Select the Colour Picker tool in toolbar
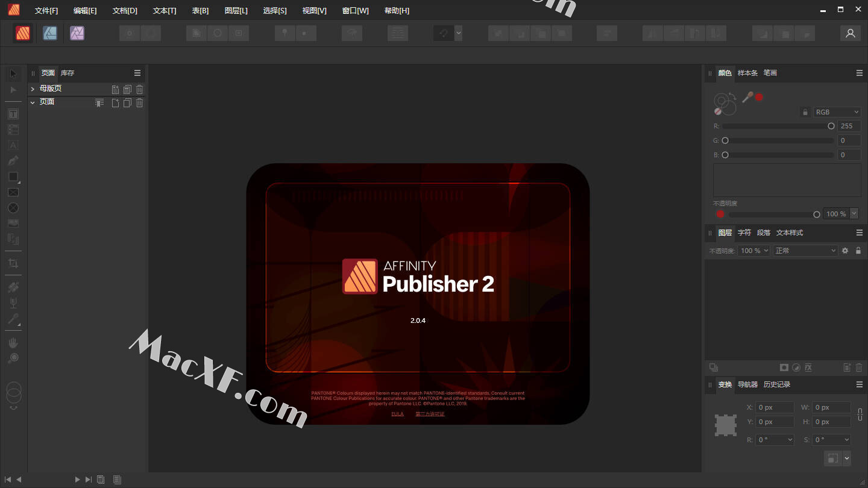Viewport: 868px width, 488px height. pos(13,319)
